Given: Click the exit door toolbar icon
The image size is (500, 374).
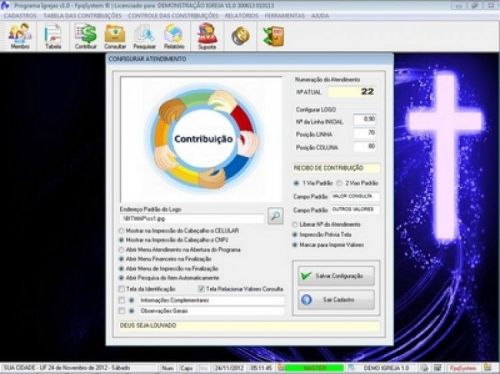Looking at the screenshot, I should (x=274, y=36).
